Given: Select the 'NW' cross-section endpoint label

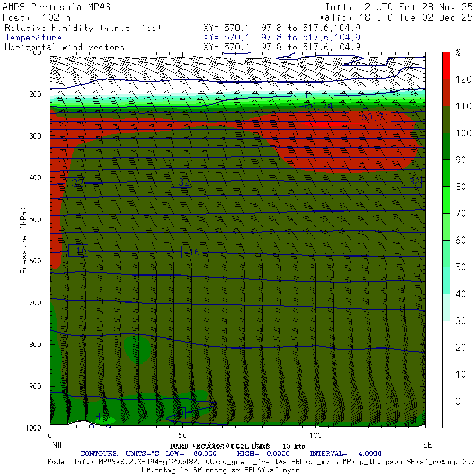Looking at the screenshot, I should [x=57, y=445].
